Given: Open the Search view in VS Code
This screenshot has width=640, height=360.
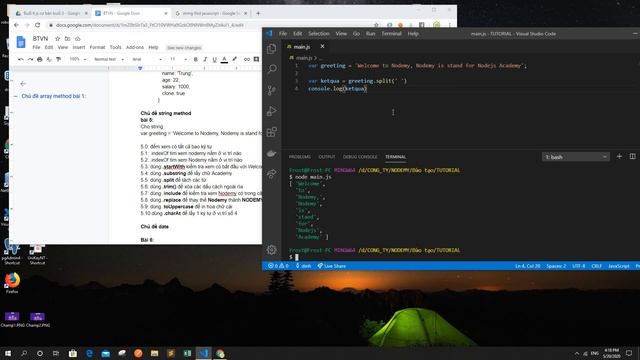Looking at the screenshot, I should pos(271,69).
